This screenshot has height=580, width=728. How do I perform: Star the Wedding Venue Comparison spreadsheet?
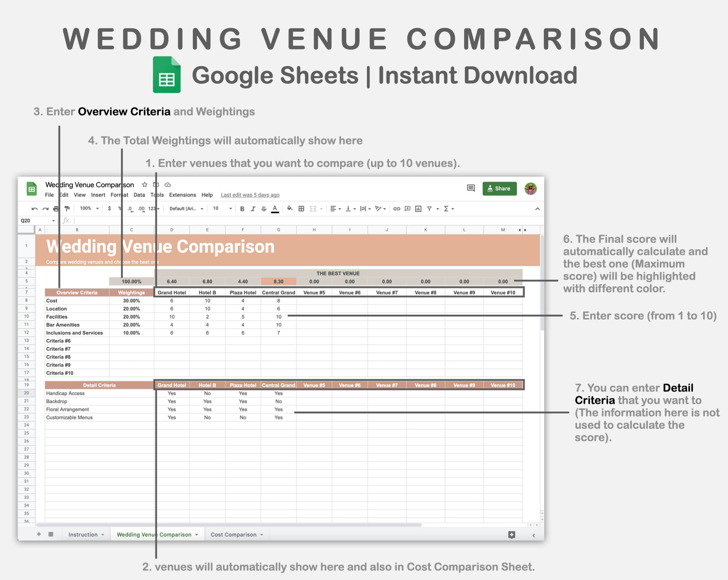pos(145,184)
